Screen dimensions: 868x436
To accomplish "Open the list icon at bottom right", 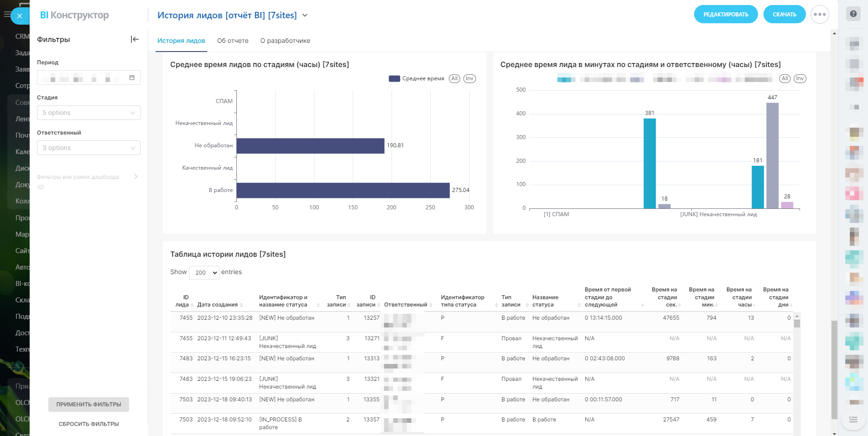I will click(853, 420).
